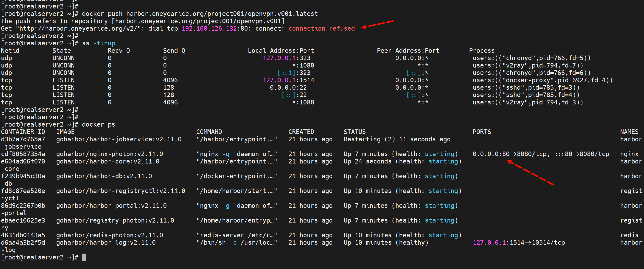The image size is (644, 269).
Task: Click container ID d6aa4a3b2f5d for harbor-log
Action: pyautogui.click(x=23, y=243)
